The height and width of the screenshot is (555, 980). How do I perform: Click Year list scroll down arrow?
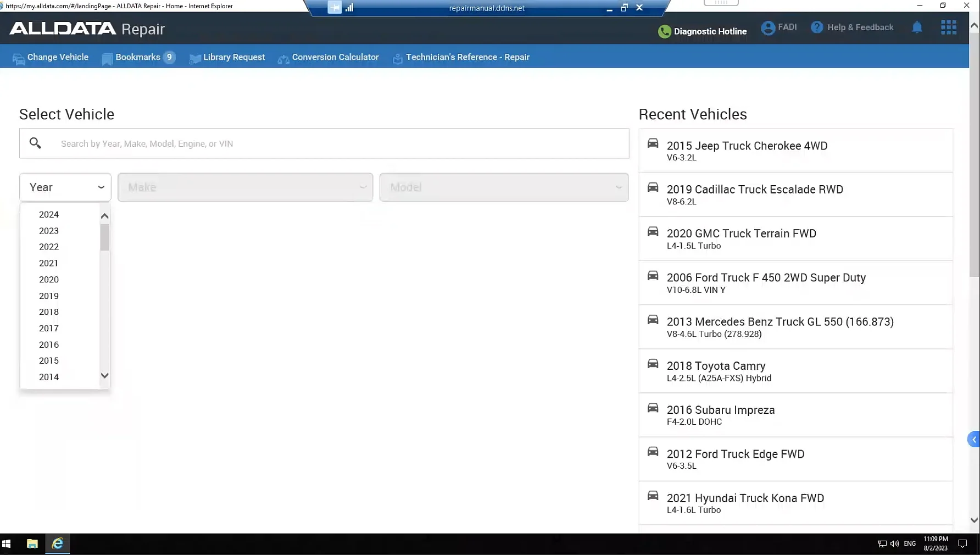pyautogui.click(x=105, y=376)
